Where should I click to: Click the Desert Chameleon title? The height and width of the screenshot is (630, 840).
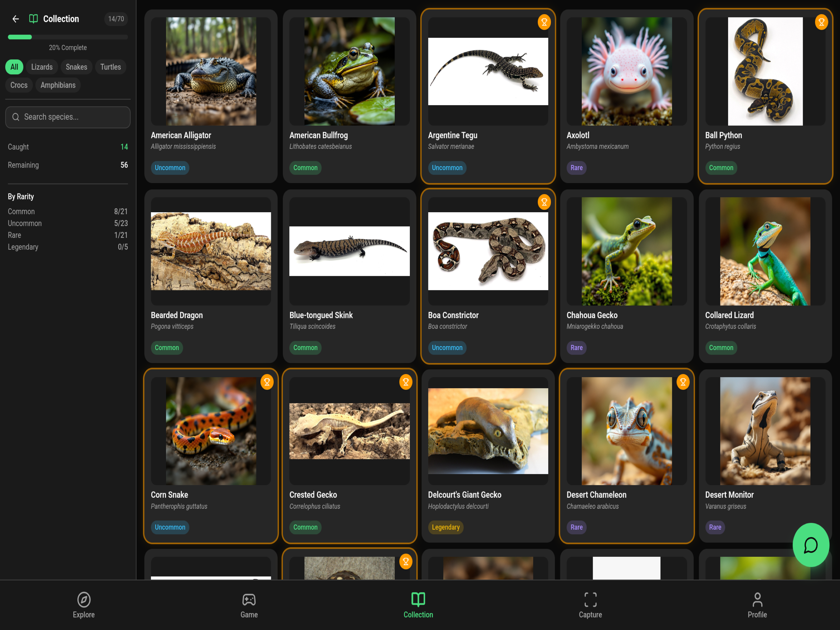596,495
